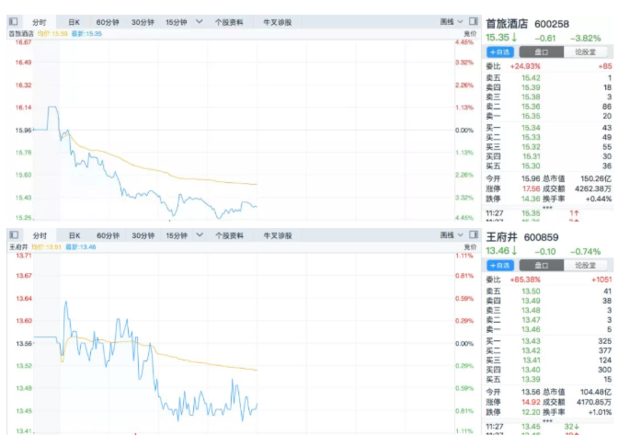The width and height of the screenshot is (630, 446).
Task: Click 委比 +24.93% value
Action: [x=525, y=66]
